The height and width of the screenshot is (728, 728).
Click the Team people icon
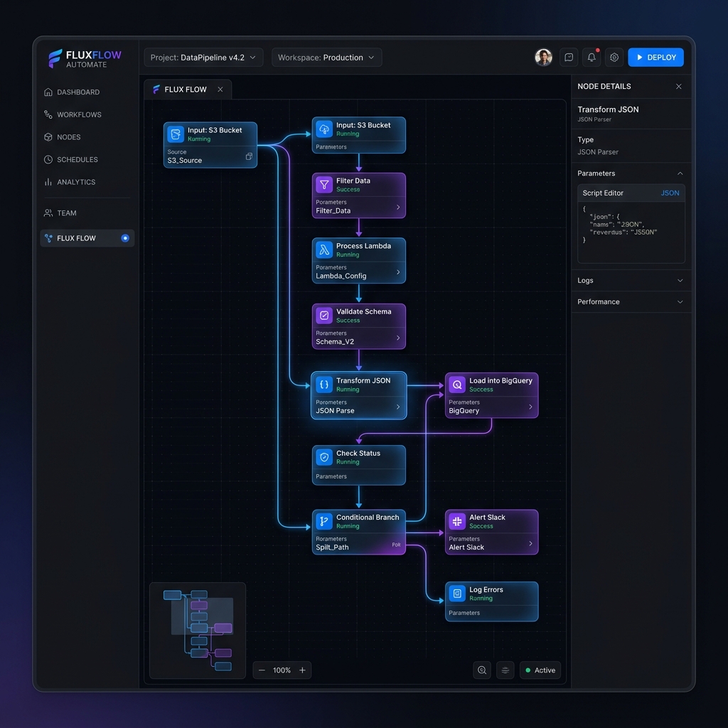(x=48, y=213)
